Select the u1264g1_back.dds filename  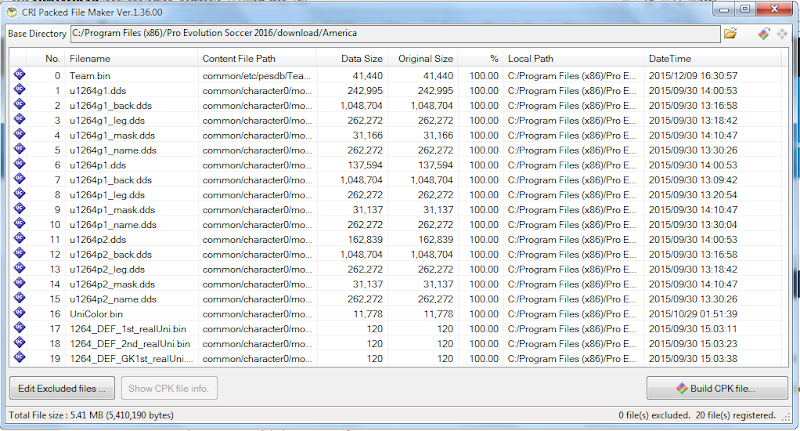(x=111, y=106)
